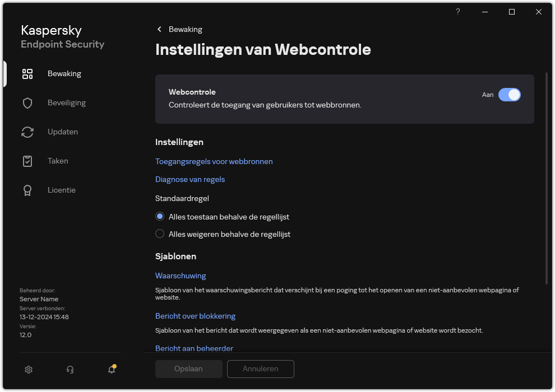Open 'Bericht over blokkering' template
This screenshot has width=555, height=392.
(x=195, y=316)
